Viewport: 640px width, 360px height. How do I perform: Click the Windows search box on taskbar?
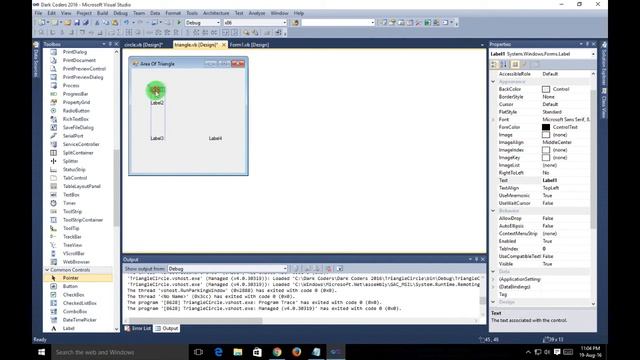coord(120,352)
